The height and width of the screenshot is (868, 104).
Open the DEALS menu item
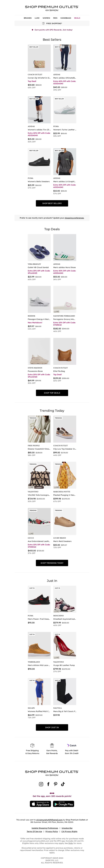pos(77,18)
